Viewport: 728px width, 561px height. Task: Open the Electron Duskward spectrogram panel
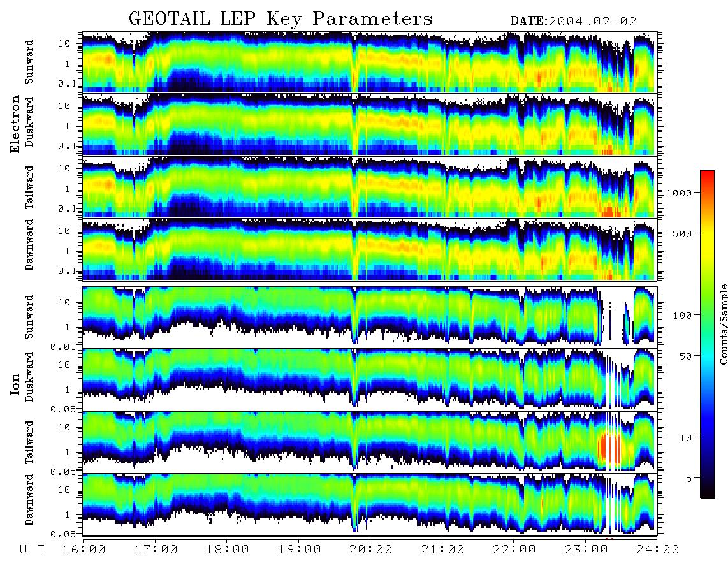click(369, 124)
